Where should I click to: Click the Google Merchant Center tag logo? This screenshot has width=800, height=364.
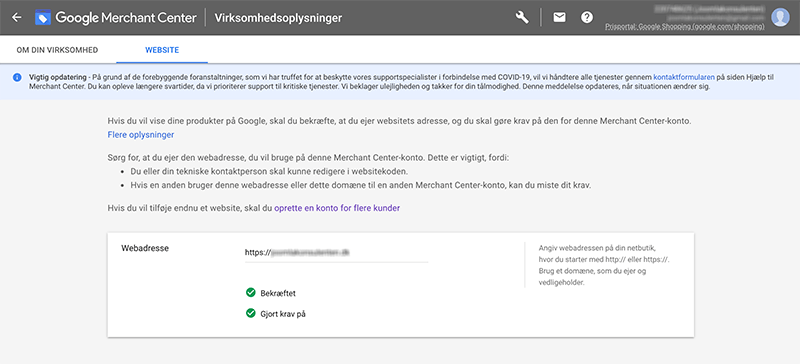[x=43, y=18]
